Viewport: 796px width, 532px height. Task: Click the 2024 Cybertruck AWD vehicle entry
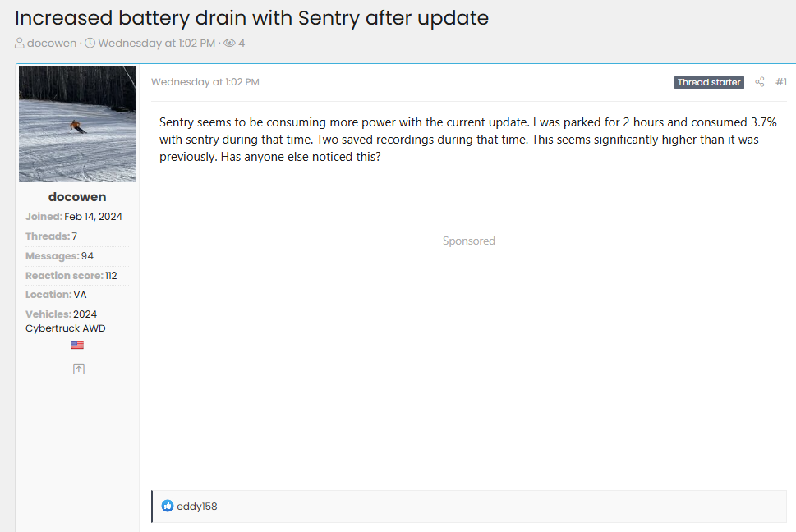coord(78,320)
